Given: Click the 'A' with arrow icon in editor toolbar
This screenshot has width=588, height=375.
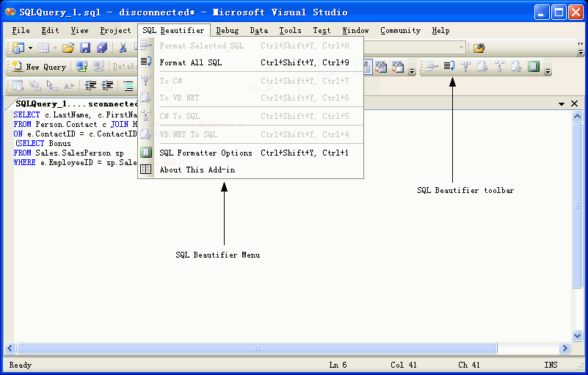Looking at the screenshot, I should (68, 86).
